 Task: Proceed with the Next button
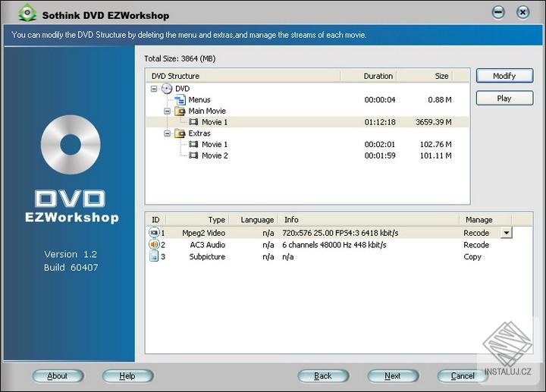(393, 376)
